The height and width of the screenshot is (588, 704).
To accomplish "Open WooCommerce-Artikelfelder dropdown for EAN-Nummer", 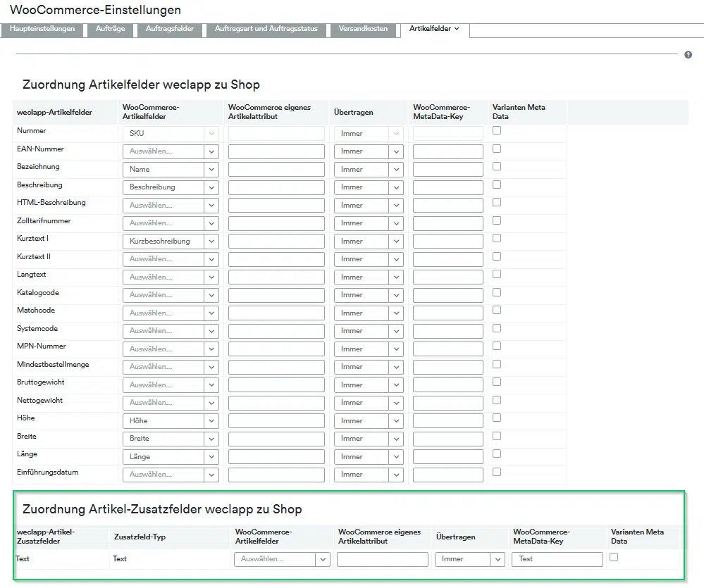I will pyautogui.click(x=171, y=151).
